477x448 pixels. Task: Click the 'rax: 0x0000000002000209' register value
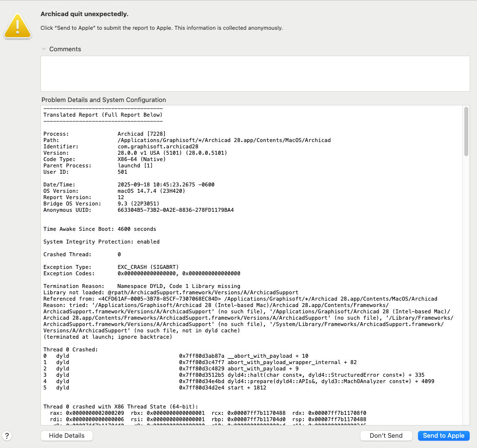click(87, 413)
